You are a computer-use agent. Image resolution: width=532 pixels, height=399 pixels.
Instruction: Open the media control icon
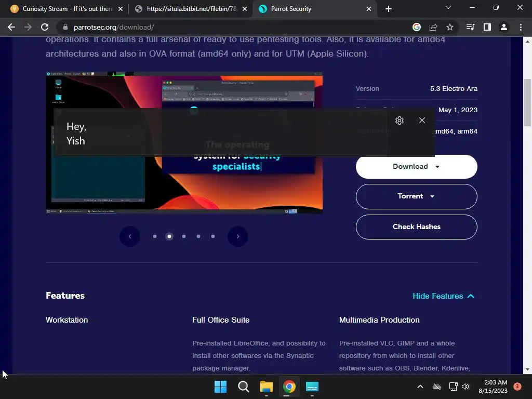(471, 27)
